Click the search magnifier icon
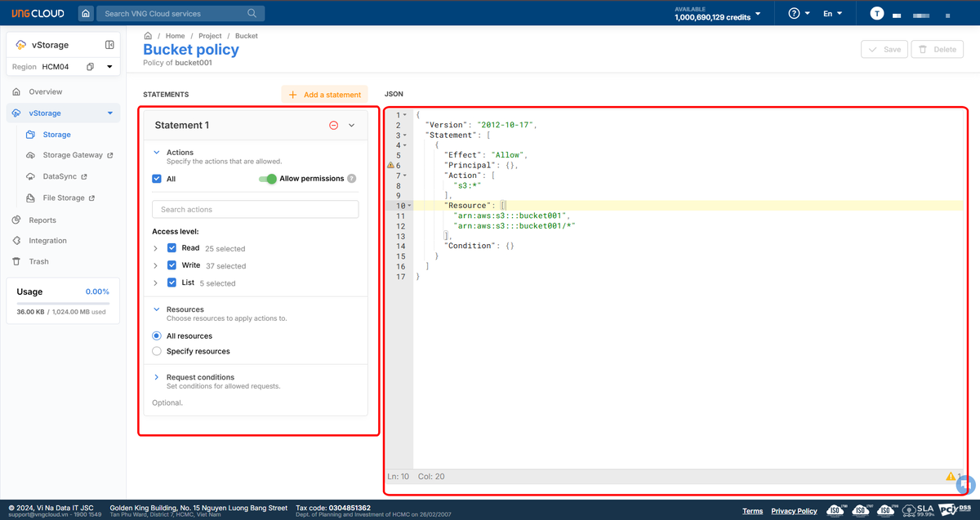The image size is (980, 520). [252, 13]
